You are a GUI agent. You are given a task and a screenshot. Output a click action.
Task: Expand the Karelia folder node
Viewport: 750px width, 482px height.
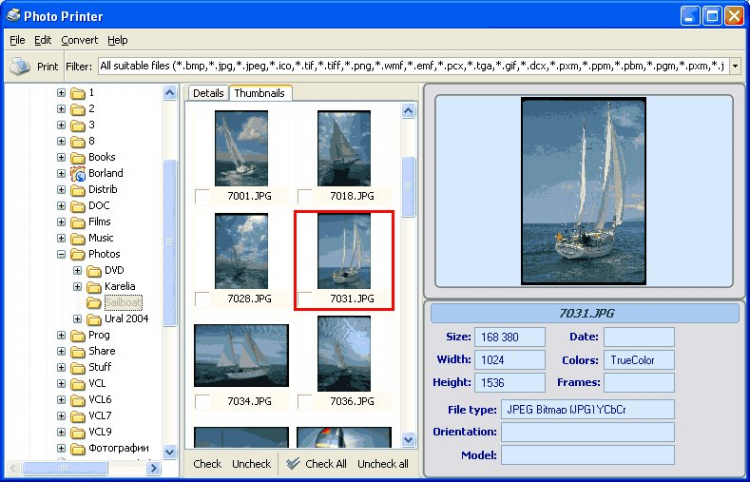(x=77, y=286)
